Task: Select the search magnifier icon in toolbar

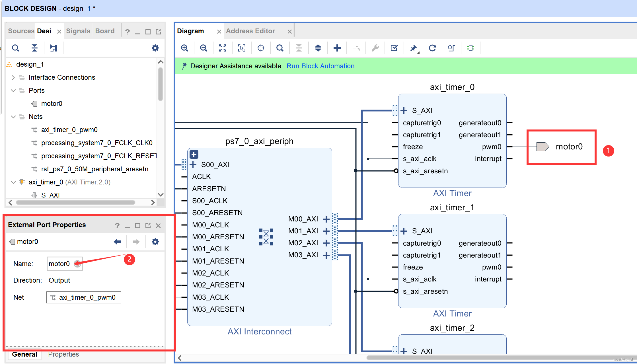Action: [x=280, y=48]
